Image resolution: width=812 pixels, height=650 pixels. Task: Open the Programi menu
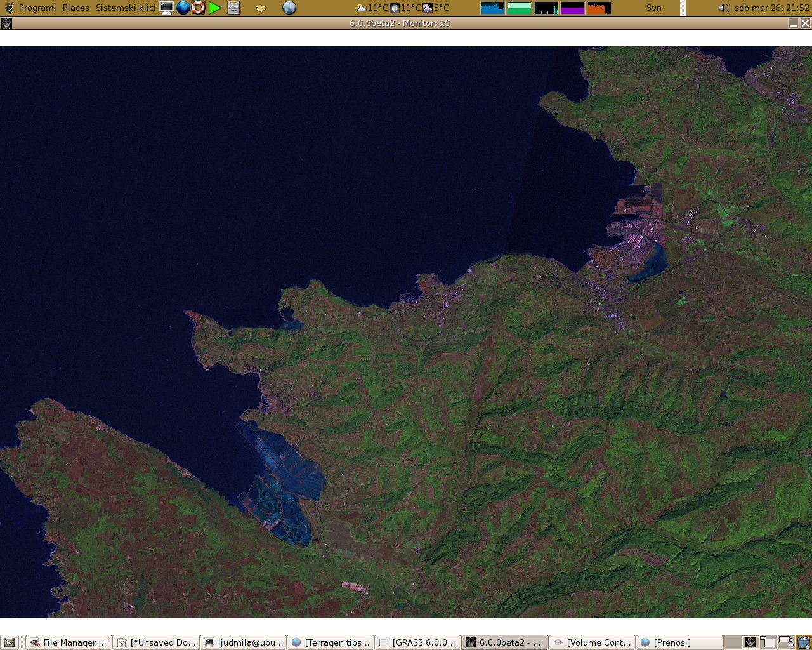click(x=37, y=8)
